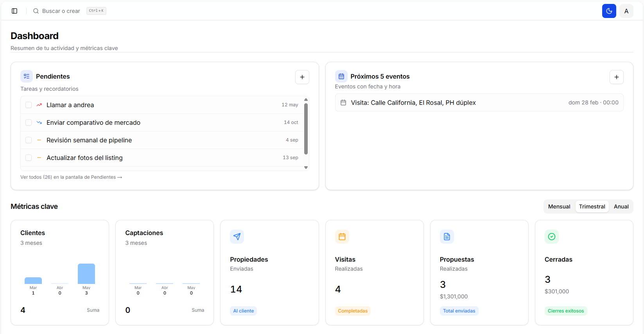Screen dimensions: 644x334
Task: Open 'Actualizar fotos del listing' task text
Action: tap(84, 158)
